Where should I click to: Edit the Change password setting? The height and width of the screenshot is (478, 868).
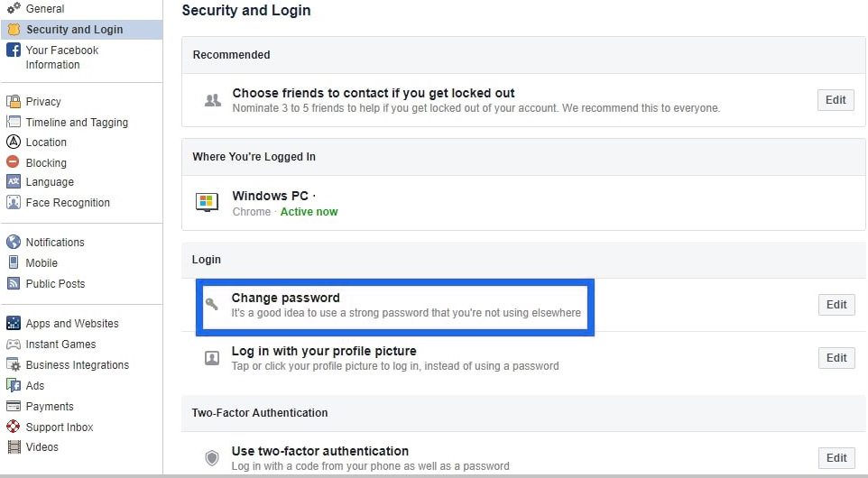click(x=836, y=305)
